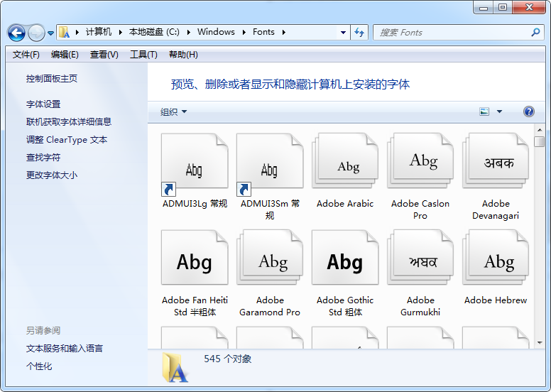Select the ADMUI3Lg 常规 font icon

pyautogui.click(x=195, y=164)
